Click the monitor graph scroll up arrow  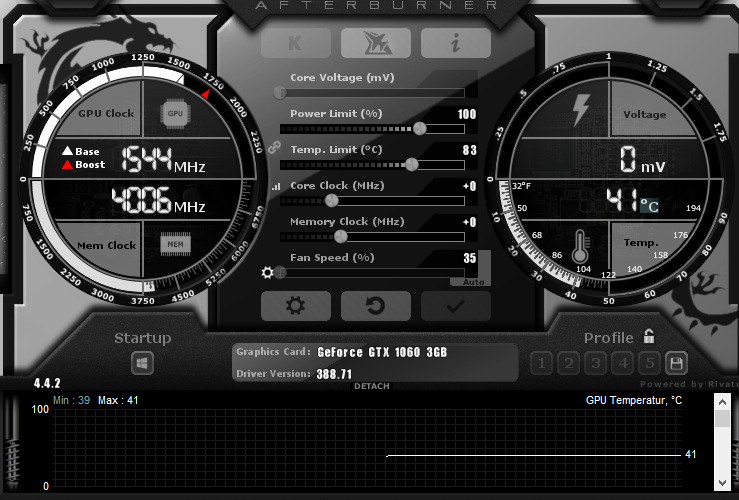tap(722, 402)
